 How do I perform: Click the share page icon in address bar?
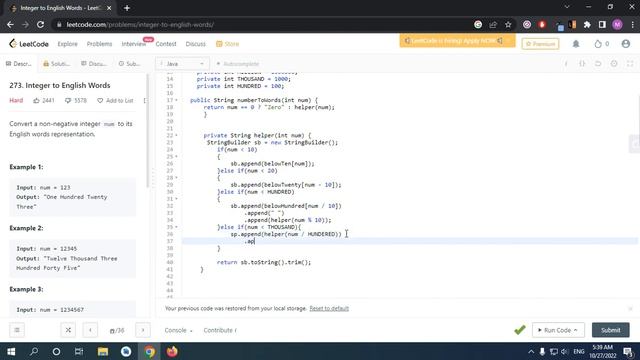point(493,24)
